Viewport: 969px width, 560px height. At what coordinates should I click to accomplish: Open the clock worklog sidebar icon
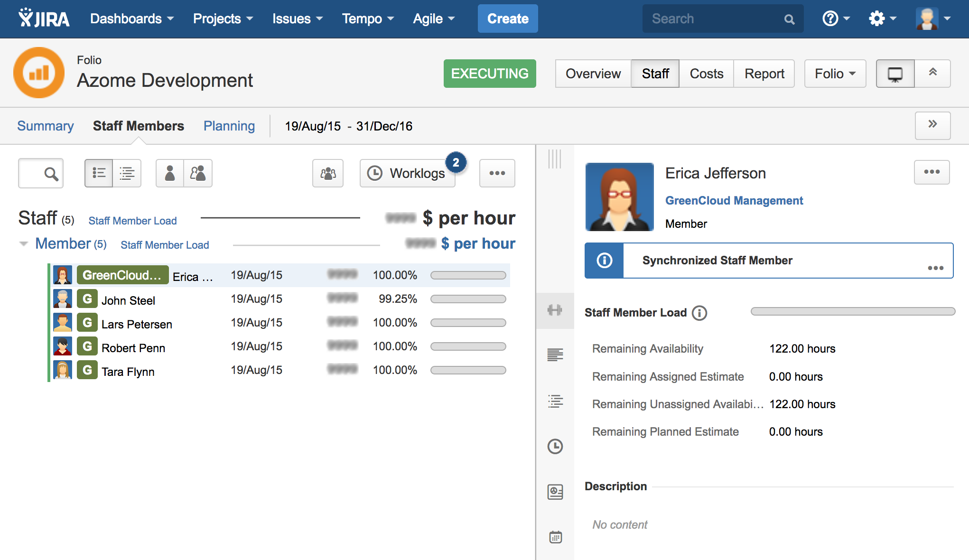[x=555, y=447]
